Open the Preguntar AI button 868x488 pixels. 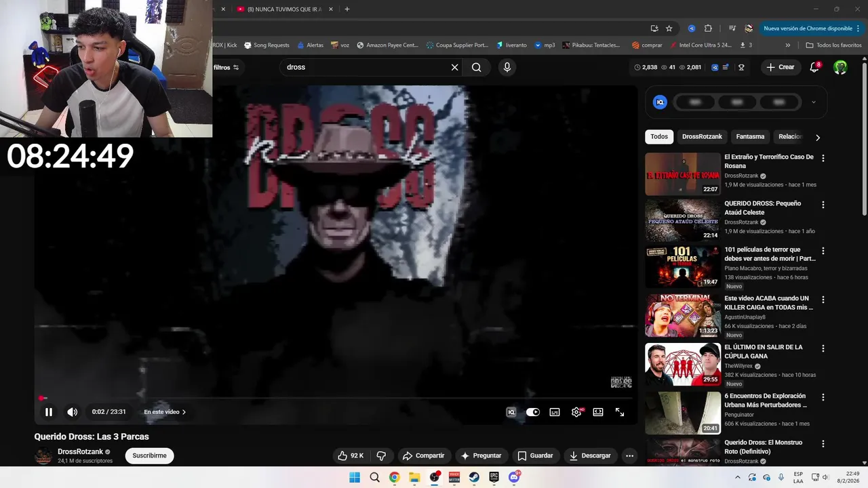pos(480,455)
